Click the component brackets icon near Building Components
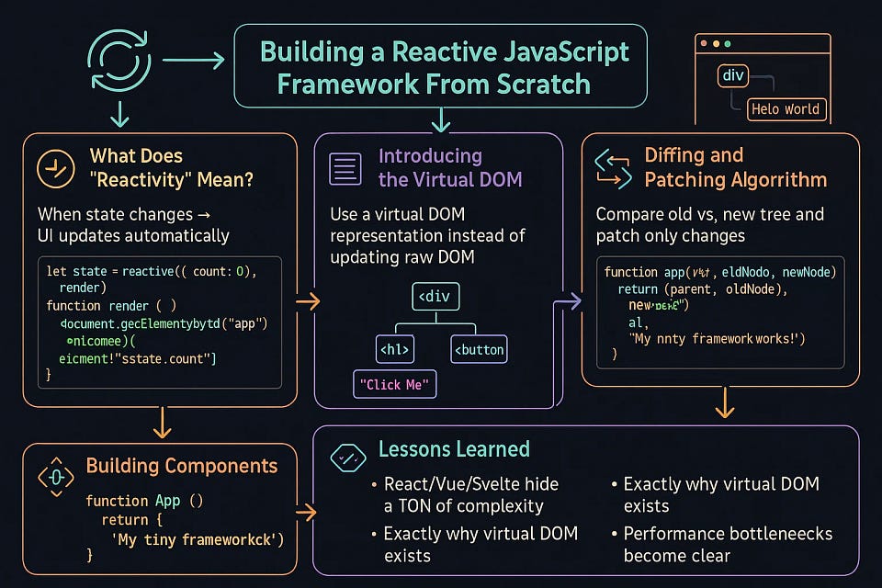Screen dimensions: 882x588 point(55,478)
